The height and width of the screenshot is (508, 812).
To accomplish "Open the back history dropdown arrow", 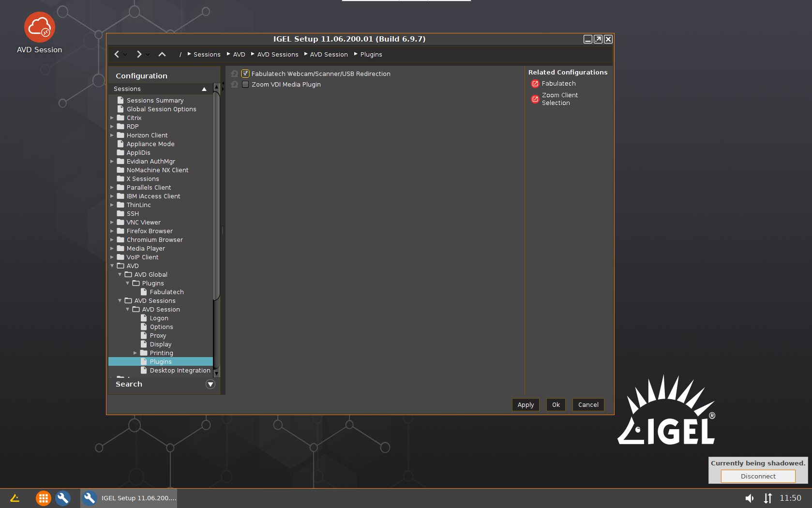I will (x=125, y=55).
